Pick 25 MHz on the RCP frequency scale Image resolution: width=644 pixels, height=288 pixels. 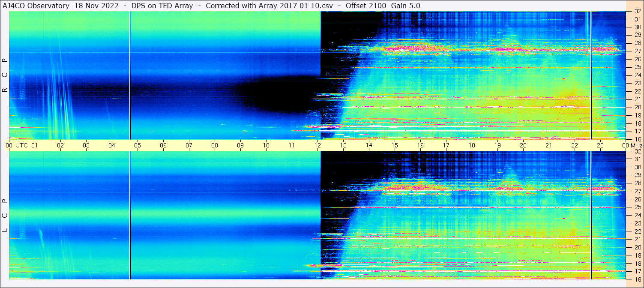(638, 67)
